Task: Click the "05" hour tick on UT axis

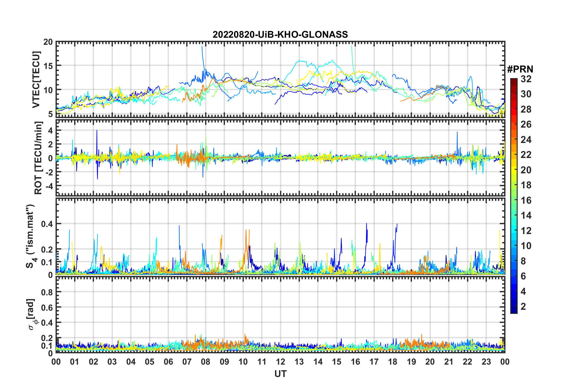Action: pyautogui.click(x=150, y=362)
